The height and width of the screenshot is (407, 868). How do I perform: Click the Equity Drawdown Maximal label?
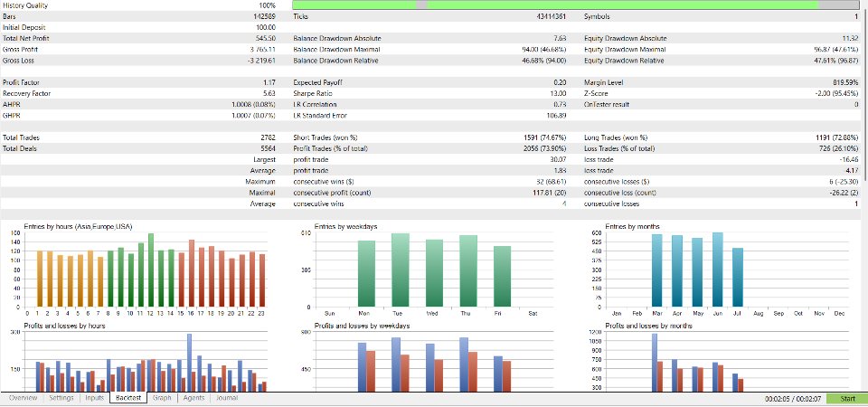624,49
